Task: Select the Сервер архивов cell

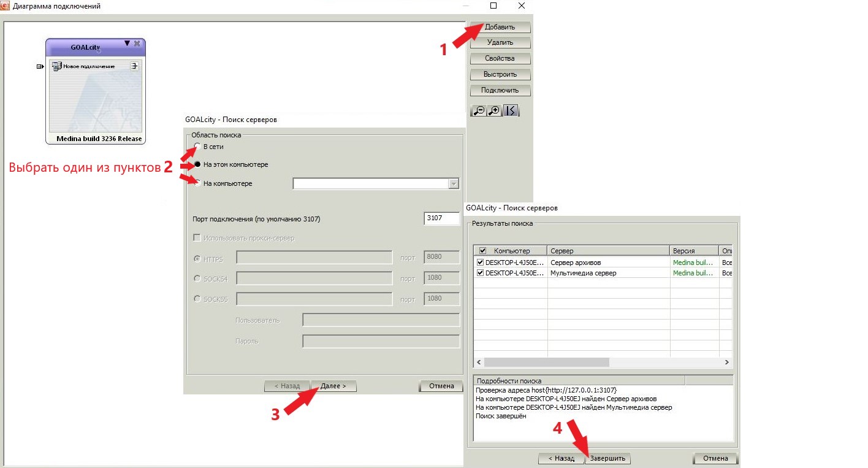Action: (x=609, y=263)
